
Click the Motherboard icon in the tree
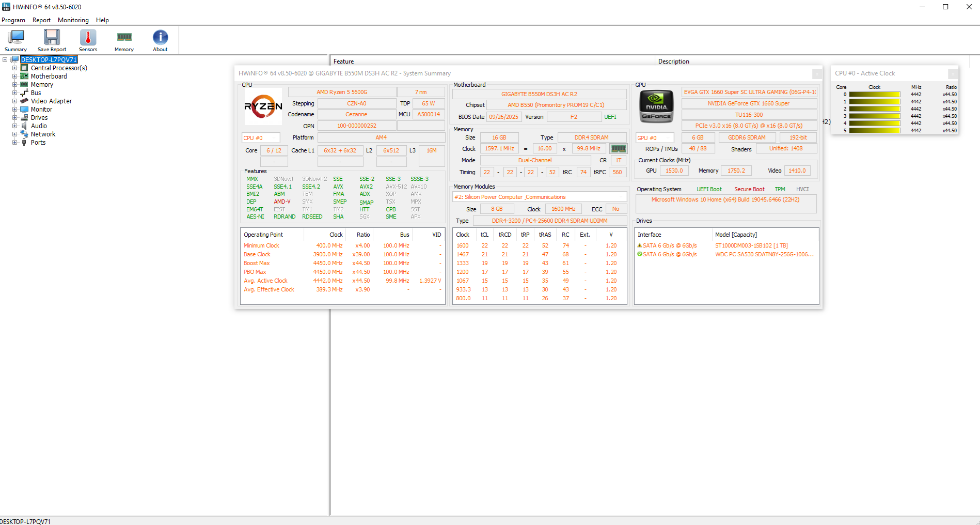point(24,76)
